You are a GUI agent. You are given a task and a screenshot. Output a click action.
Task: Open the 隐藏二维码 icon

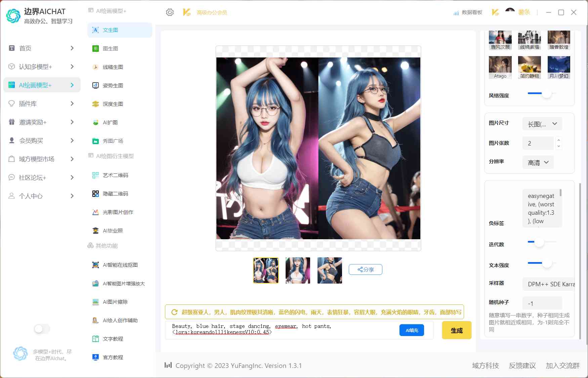(95, 194)
